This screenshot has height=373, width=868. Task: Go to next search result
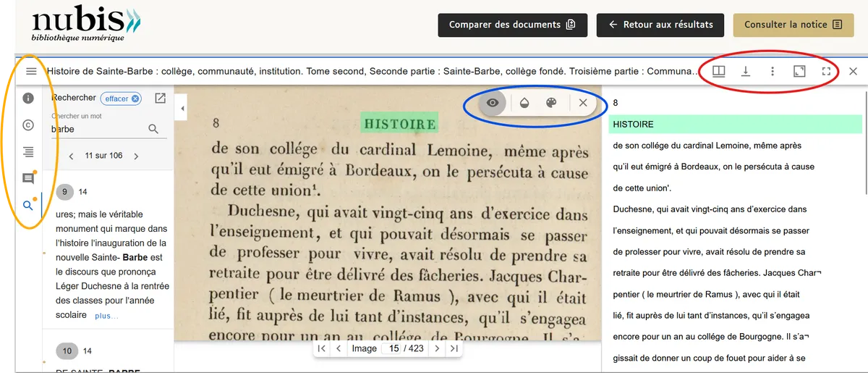(136, 156)
